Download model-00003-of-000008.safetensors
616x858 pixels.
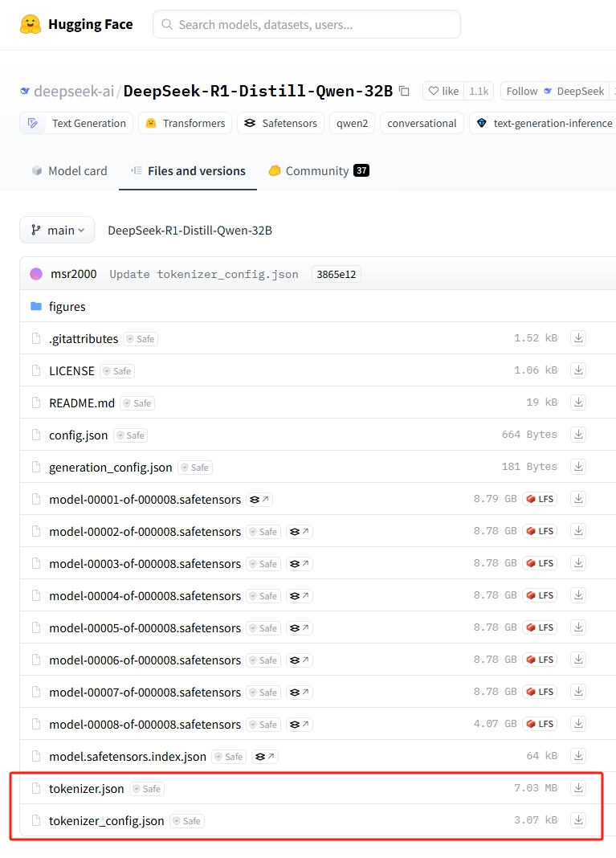coord(578,563)
